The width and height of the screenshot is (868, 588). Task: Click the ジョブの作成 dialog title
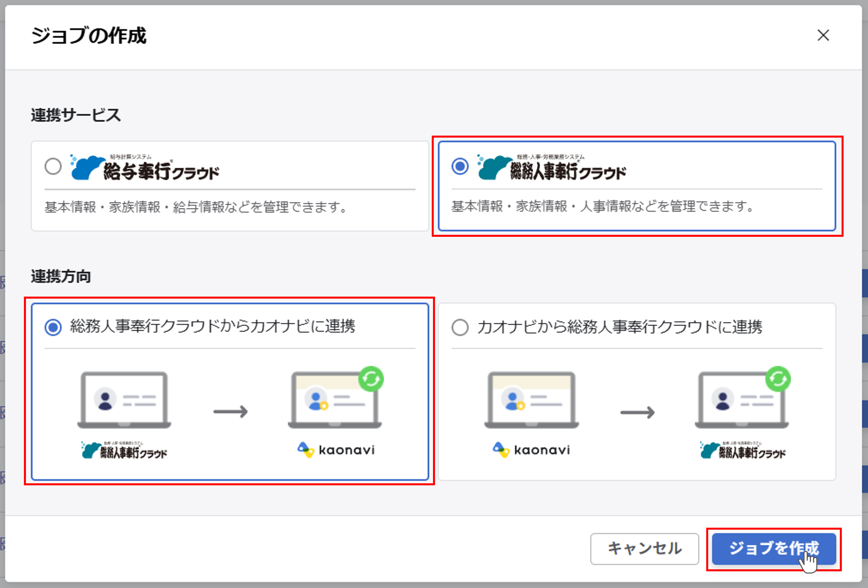click(89, 36)
